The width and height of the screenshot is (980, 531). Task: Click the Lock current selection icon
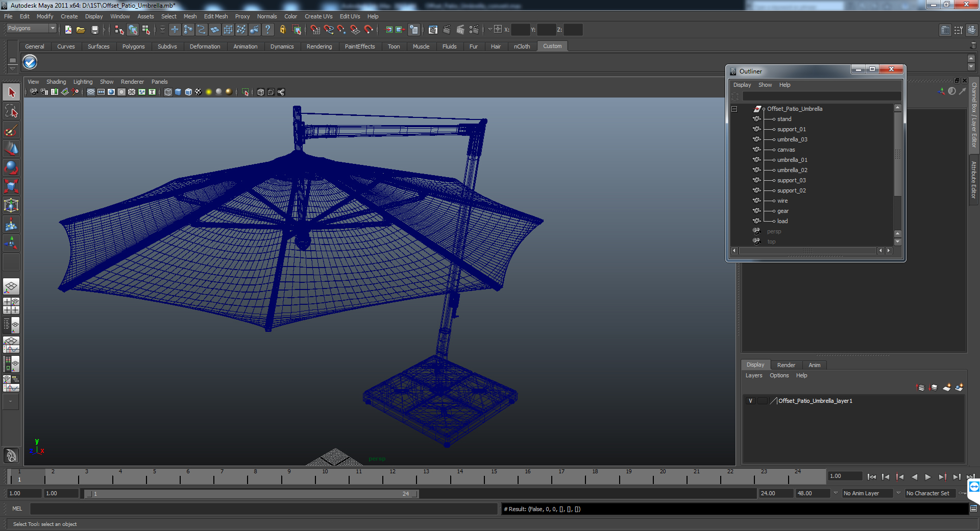pos(282,30)
